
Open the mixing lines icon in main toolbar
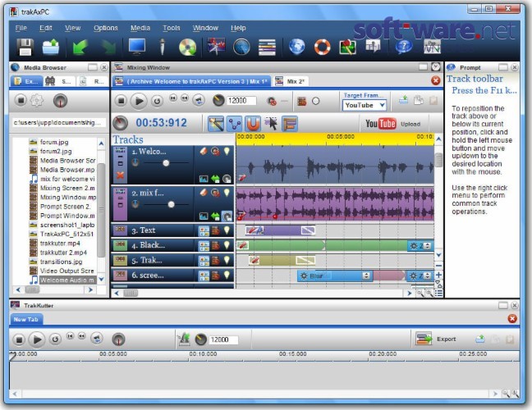[267, 47]
